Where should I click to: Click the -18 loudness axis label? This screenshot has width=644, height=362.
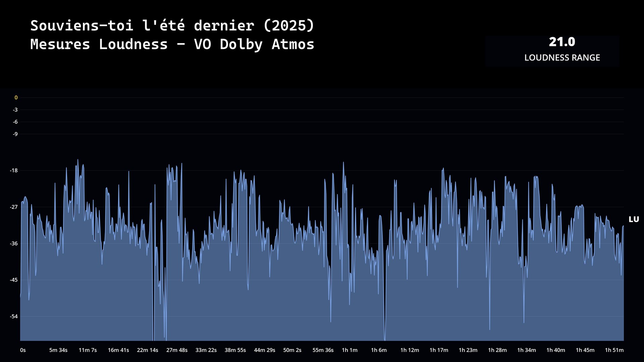(14, 171)
